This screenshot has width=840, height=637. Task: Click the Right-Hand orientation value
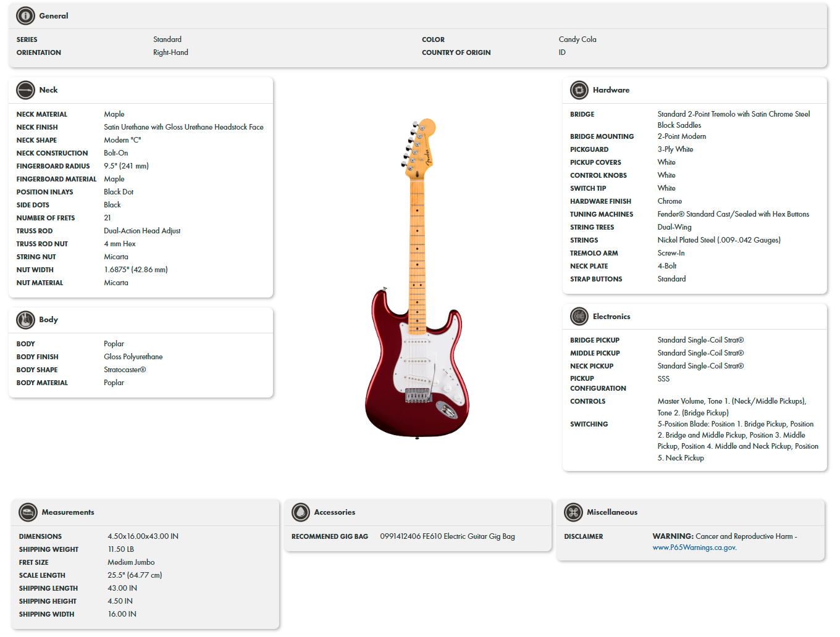tap(170, 52)
